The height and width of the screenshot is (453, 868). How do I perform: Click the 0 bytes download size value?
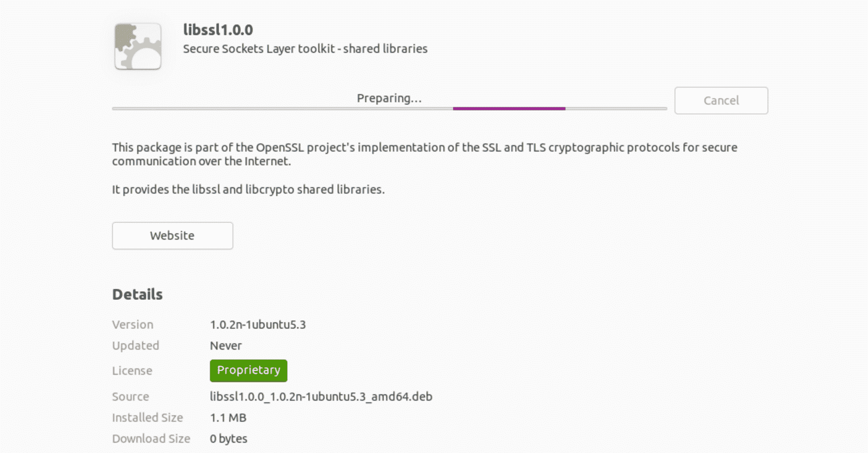click(228, 438)
